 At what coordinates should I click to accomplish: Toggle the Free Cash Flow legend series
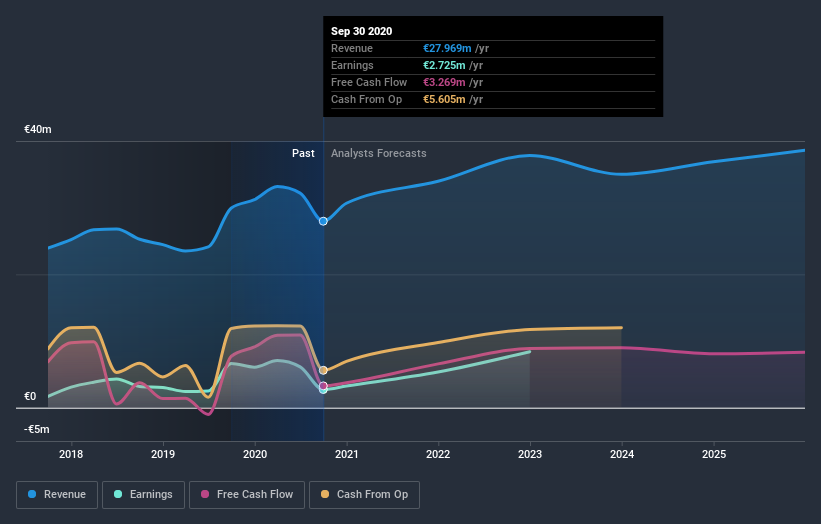click(x=247, y=495)
